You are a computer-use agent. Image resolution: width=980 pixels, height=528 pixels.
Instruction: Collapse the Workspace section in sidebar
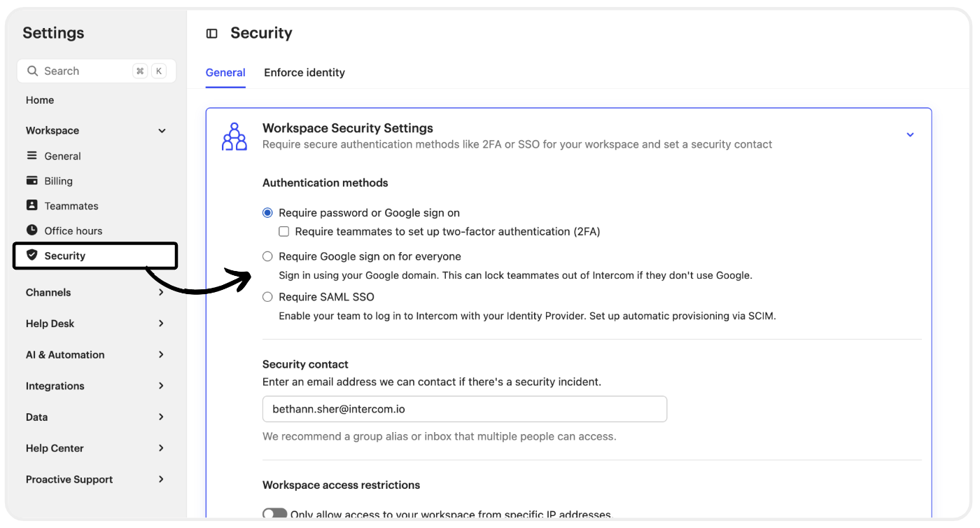click(x=162, y=131)
